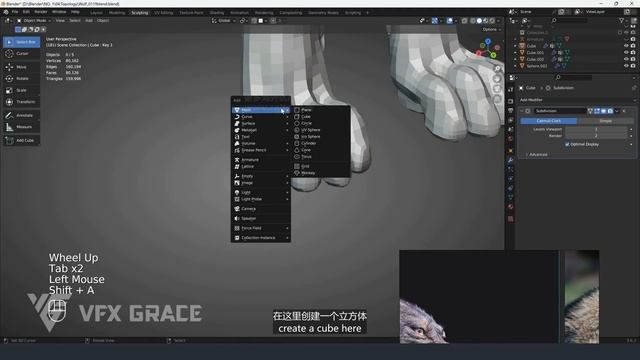Select the Cursor tool
This screenshot has width=640, height=360.
tap(22, 53)
